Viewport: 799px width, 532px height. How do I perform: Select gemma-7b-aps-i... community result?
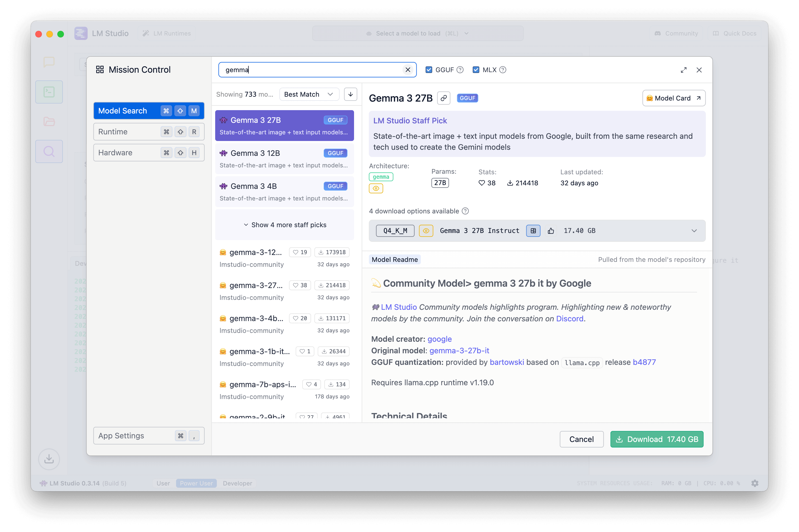click(284, 390)
